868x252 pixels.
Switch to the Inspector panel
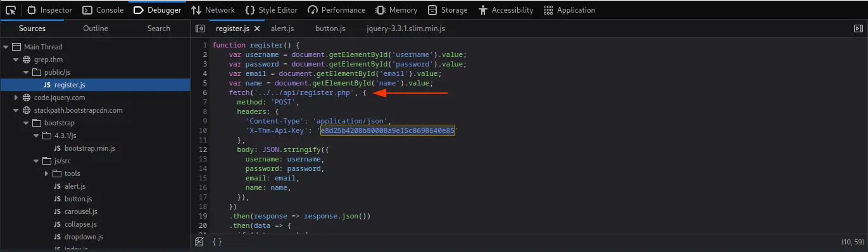49,10
